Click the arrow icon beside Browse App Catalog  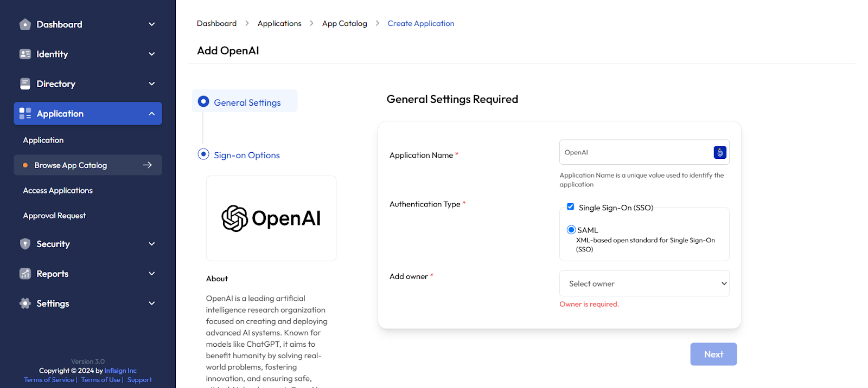coord(147,165)
